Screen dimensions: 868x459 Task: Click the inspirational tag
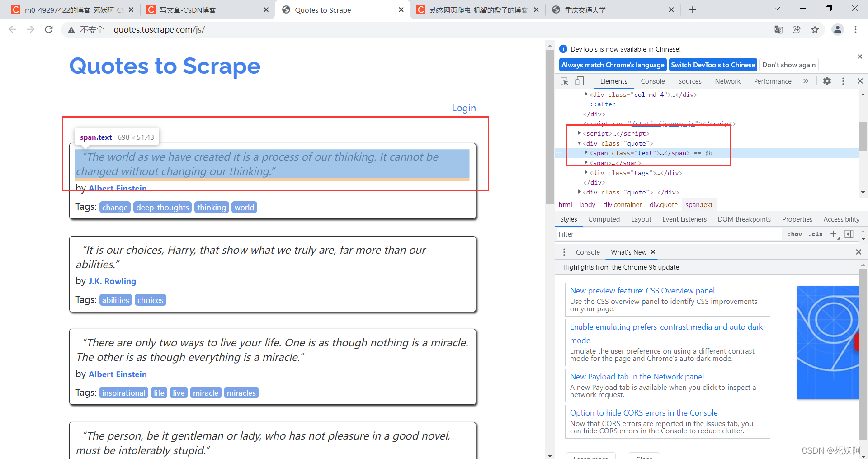[124, 393]
